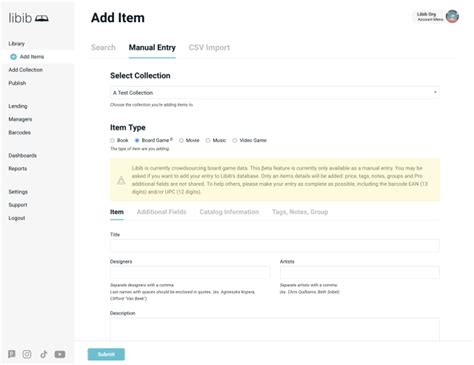This screenshot has width=474, height=365.
Task: Click the libib logo icon
Action: tap(42, 18)
